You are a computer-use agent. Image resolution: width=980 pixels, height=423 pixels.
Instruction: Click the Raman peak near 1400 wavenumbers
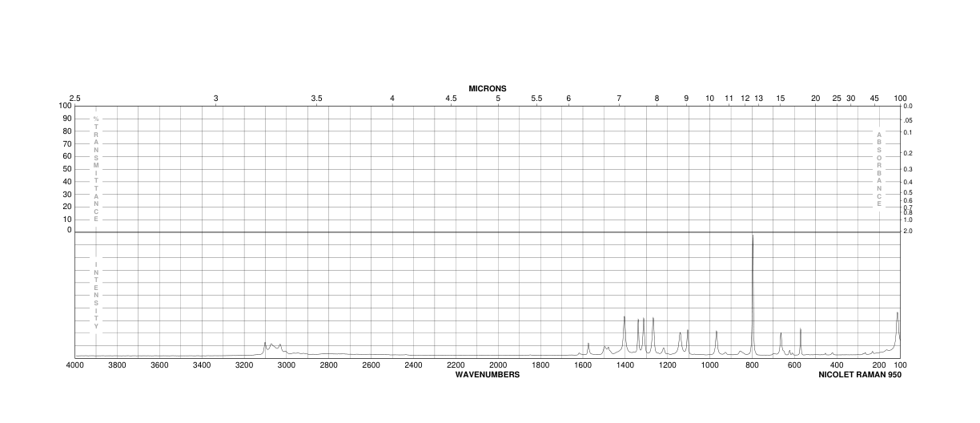[625, 335]
